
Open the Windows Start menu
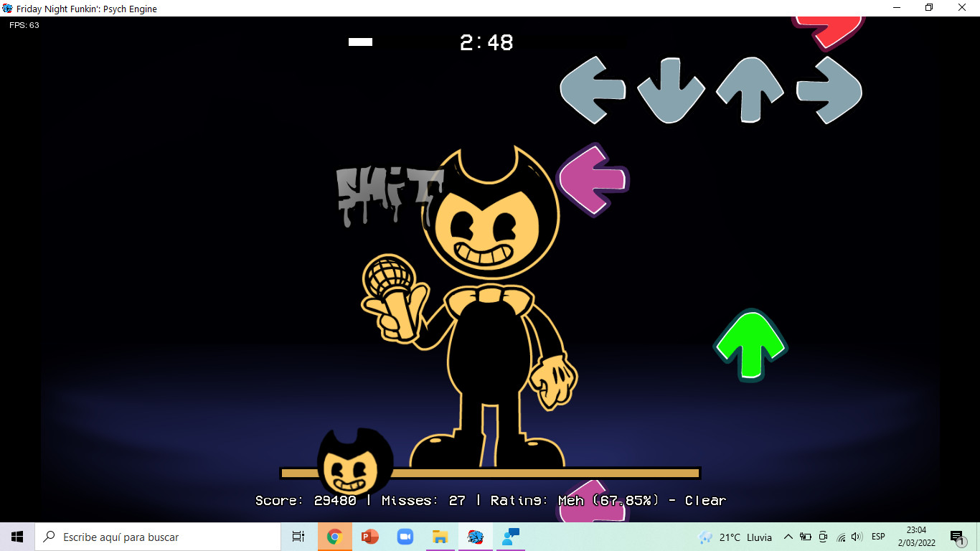pyautogui.click(x=17, y=537)
